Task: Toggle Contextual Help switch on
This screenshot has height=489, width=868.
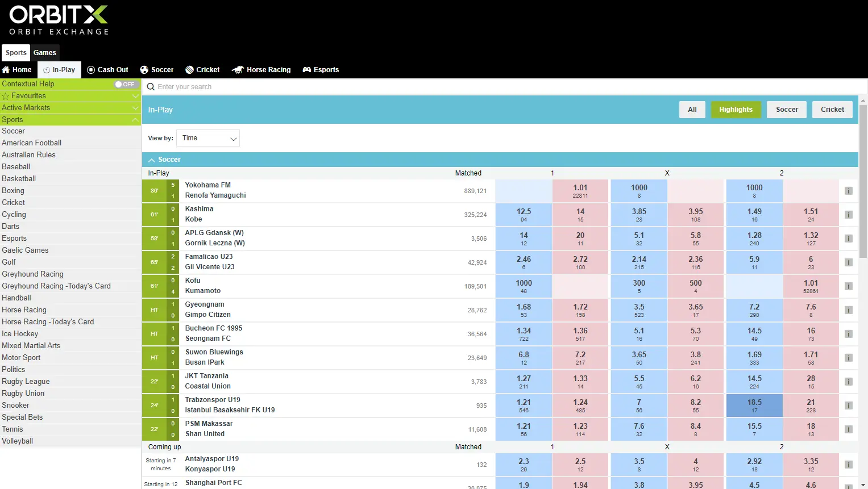Action: click(125, 84)
